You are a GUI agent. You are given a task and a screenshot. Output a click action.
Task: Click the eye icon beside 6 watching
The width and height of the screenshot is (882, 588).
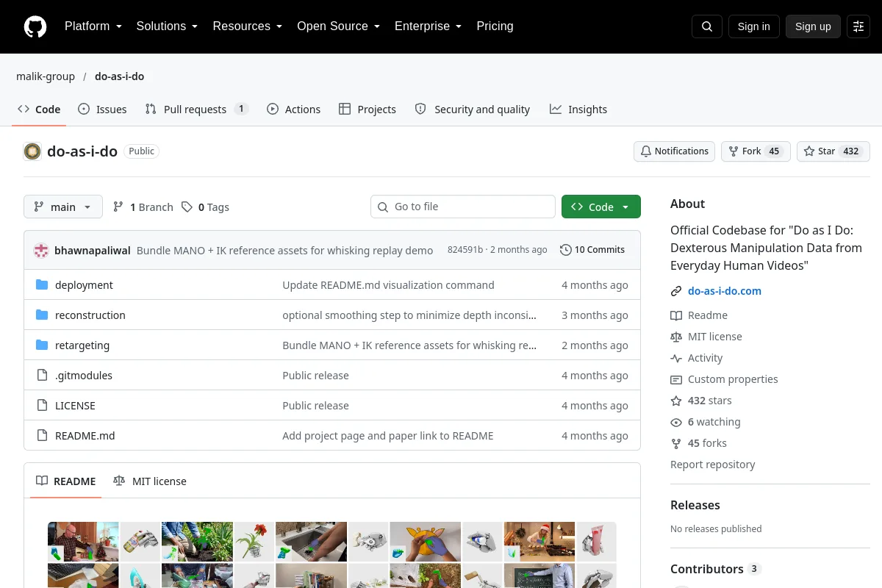tap(676, 422)
